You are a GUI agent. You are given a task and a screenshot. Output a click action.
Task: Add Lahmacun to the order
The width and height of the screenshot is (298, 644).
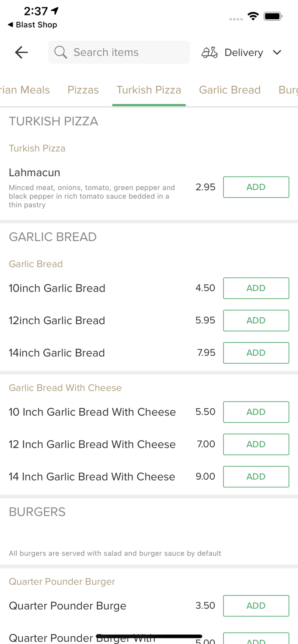[x=256, y=187]
